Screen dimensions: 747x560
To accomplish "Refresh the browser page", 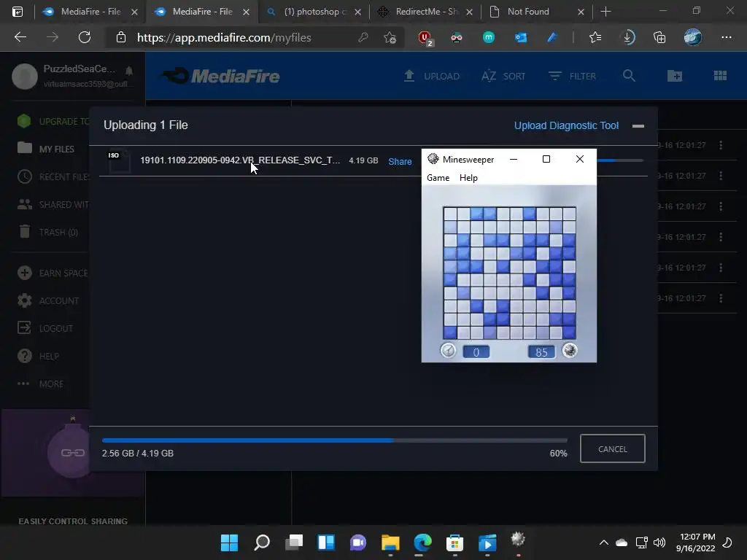I will pos(85,37).
